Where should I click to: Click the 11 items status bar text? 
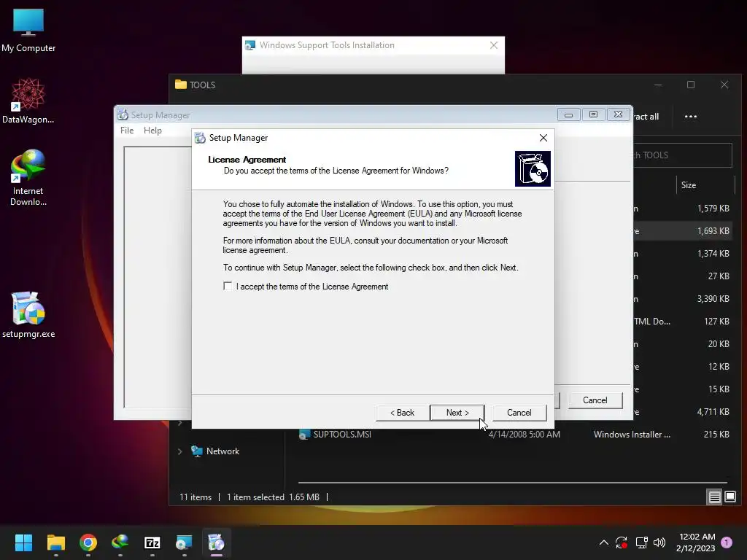click(196, 497)
